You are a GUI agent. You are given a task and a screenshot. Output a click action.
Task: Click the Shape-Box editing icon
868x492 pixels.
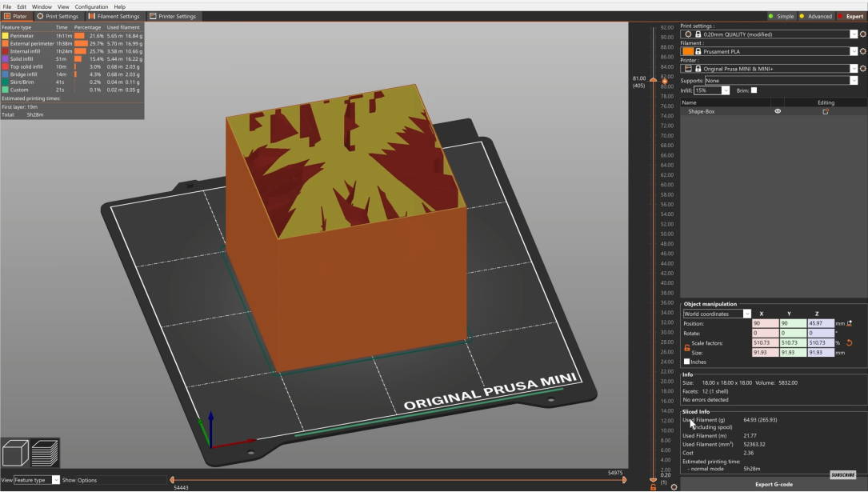point(826,111)
